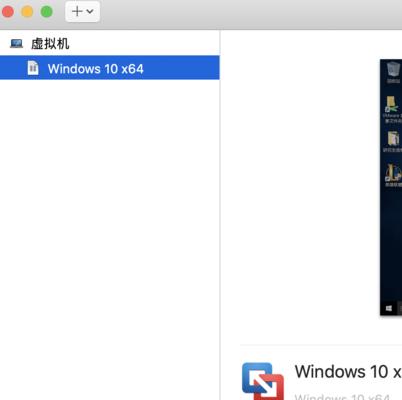Click the 虚拟机 sidebar header
402x400 pixels.
pyautogui.click(x=50, y=44)
